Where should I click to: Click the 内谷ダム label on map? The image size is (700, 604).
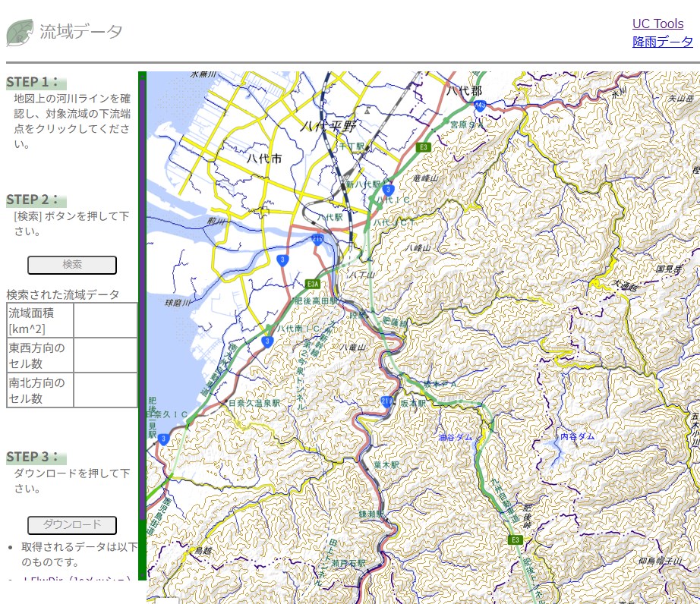(x=577, y=436)
